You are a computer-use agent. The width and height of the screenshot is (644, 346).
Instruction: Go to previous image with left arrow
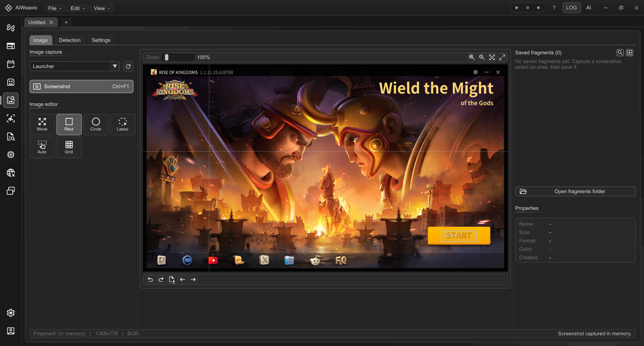[182, 280]
